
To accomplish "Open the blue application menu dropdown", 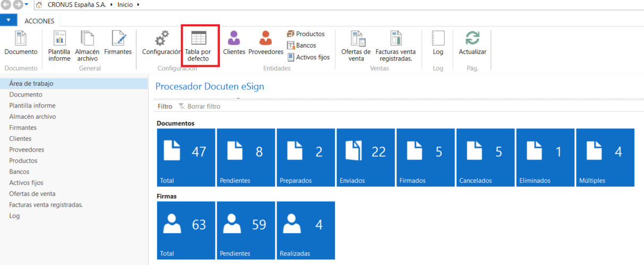I will (8, 20).
